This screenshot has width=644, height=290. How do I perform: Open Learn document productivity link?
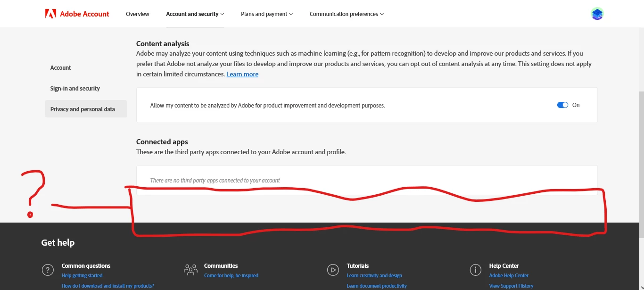tap(377, 286)
